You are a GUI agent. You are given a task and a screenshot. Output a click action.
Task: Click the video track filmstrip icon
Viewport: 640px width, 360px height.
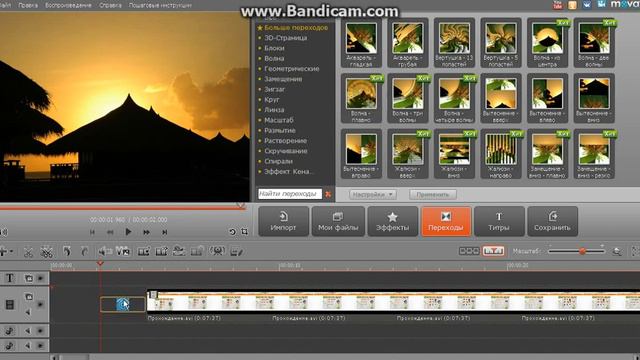pyautogui.click(x=10, y=304)
